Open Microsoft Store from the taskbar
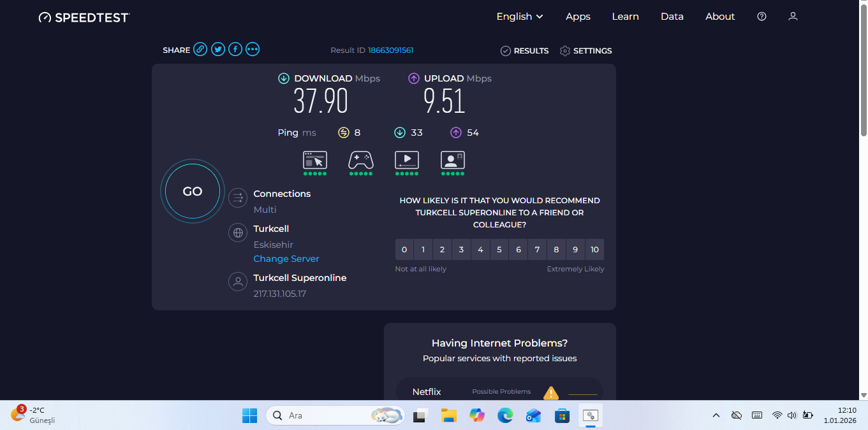 [562, 415]
